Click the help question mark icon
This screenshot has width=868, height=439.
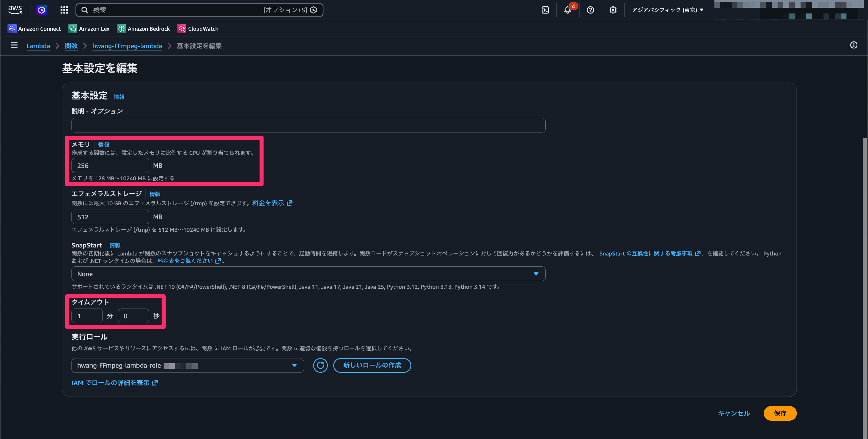point(590,10)
